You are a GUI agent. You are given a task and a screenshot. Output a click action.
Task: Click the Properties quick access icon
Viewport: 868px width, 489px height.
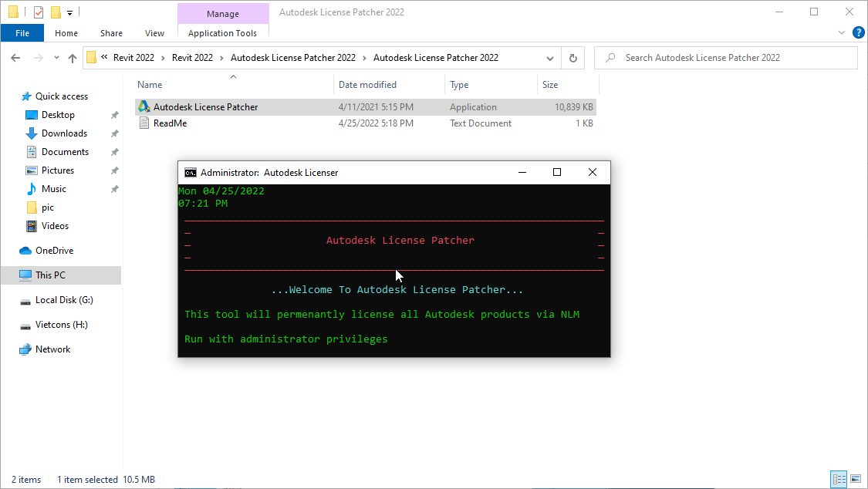(39, 12)
